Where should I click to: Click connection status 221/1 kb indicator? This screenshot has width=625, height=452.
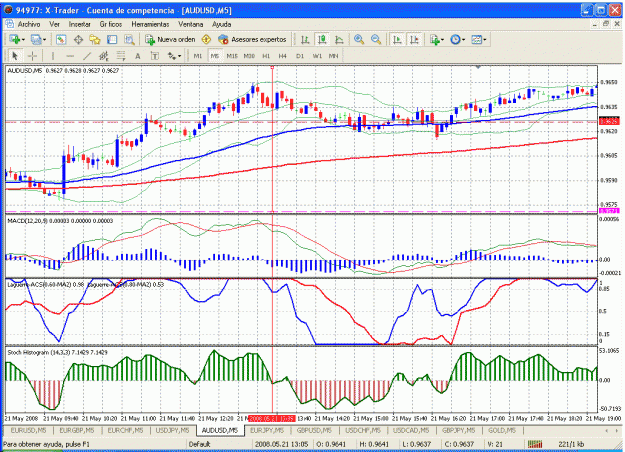click(x=572, y=444)
